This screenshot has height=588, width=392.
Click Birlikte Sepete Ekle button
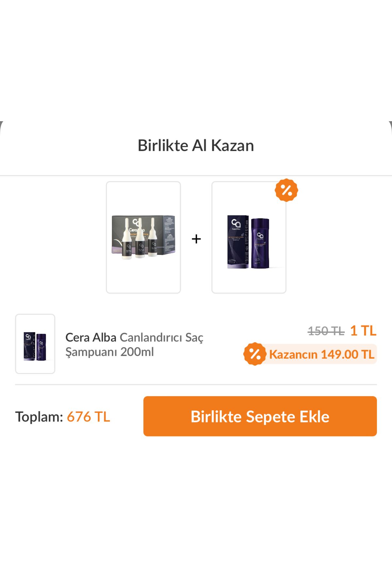point(260,416)
